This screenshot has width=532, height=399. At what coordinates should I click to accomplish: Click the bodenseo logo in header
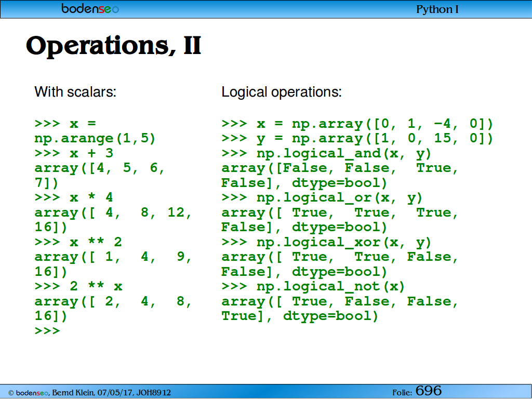click(x=90, y=8)
